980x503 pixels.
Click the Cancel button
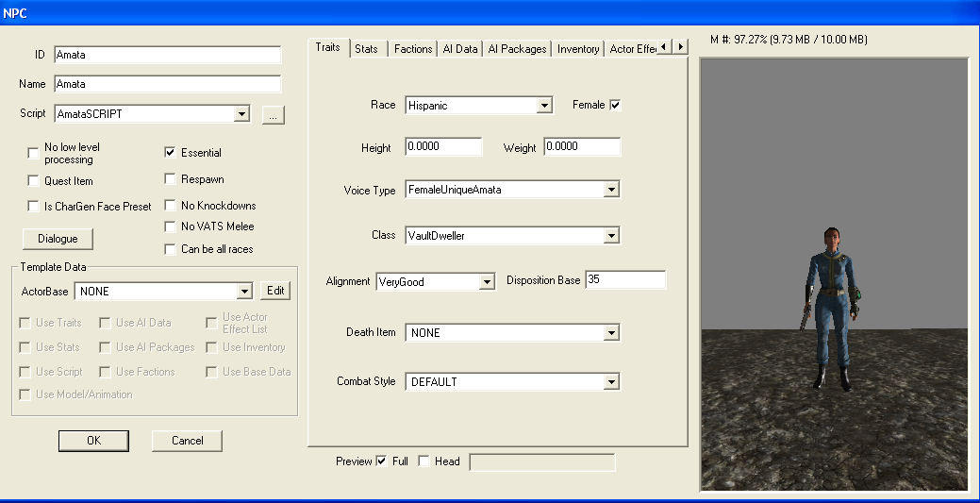point(187,441)
